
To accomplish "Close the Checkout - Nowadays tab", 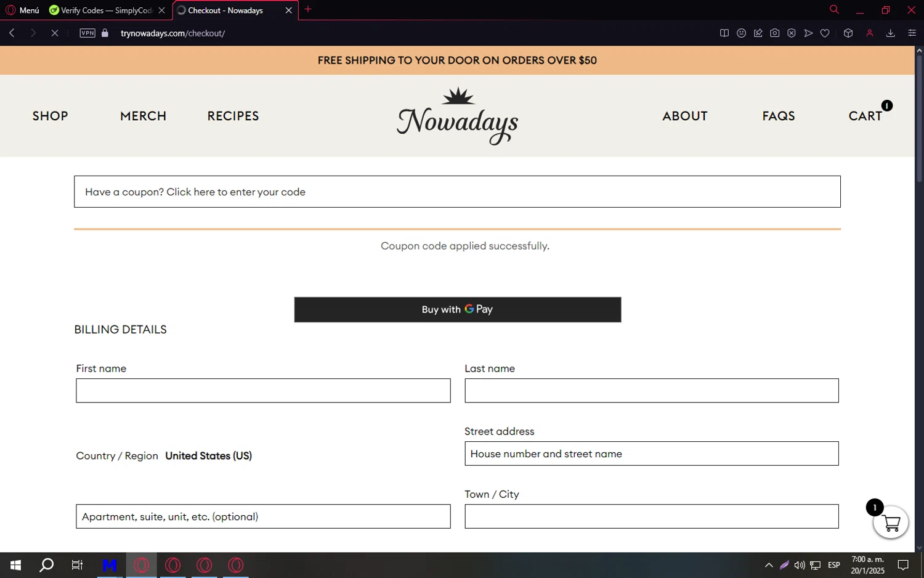I will (x=288, y=10).
